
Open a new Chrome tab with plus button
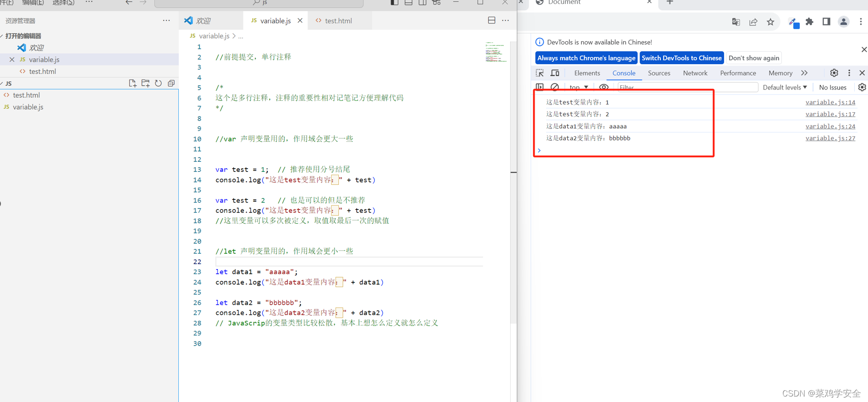point(670,2)
